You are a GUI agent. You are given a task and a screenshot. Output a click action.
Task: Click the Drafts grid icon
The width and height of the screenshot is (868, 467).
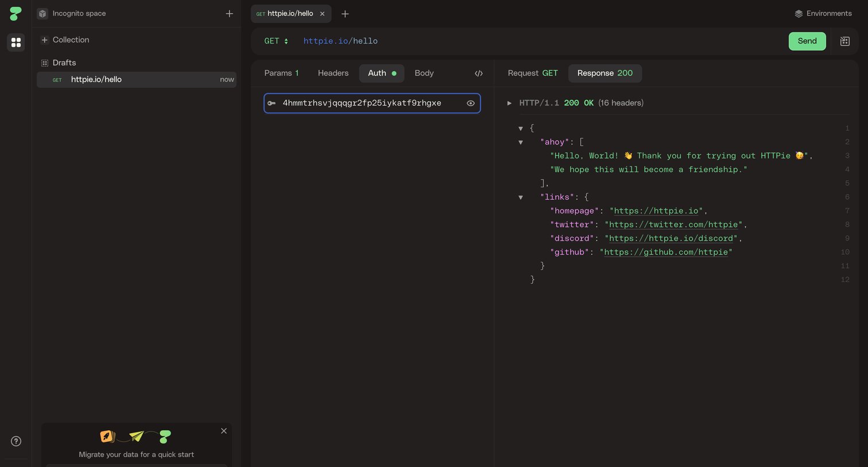[x=44, y=63]
